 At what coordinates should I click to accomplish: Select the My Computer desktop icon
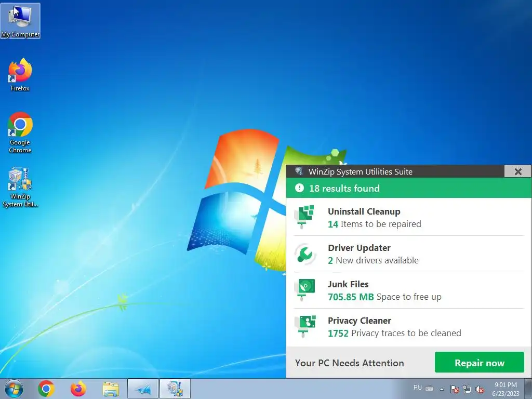coord(20,21)
